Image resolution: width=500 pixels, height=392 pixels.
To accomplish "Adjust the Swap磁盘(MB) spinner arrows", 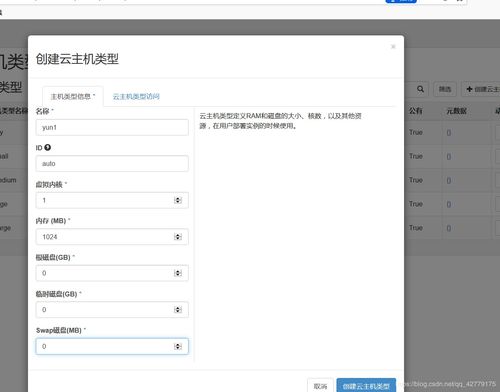I will pos(178,346).
